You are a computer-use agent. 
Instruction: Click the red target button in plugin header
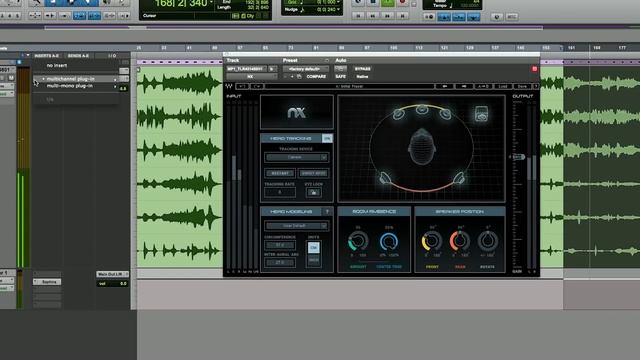pyautogui.click(x=535, y=69)
